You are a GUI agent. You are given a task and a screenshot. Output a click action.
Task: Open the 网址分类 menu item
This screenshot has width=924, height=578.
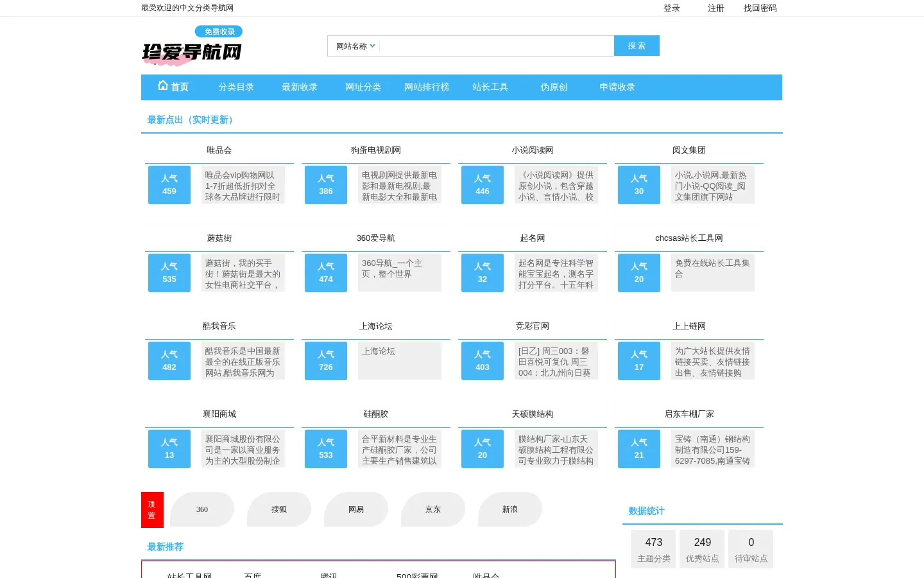coord(363,87)
